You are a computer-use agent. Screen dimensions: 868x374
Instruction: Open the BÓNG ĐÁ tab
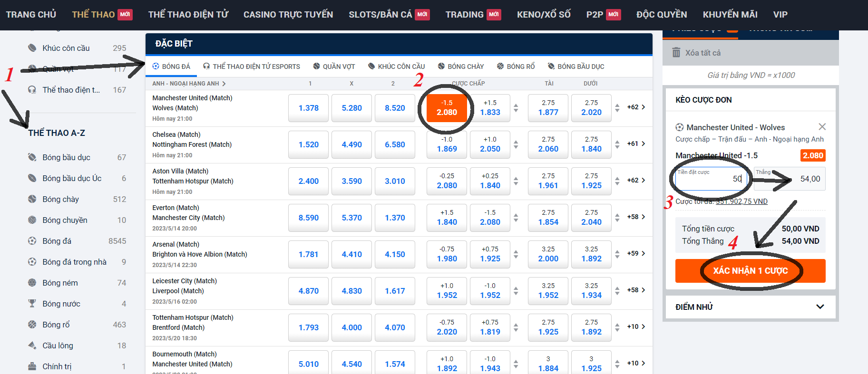171,67
